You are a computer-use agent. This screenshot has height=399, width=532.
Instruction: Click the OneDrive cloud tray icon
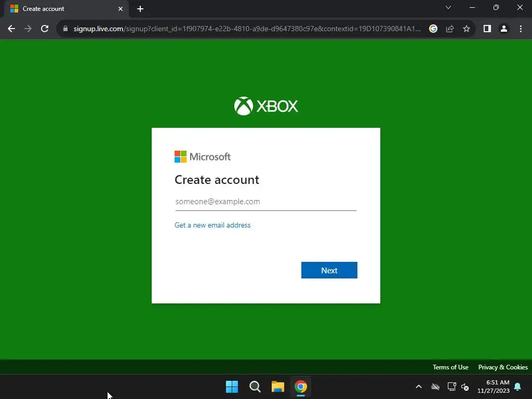coord(435,387)
